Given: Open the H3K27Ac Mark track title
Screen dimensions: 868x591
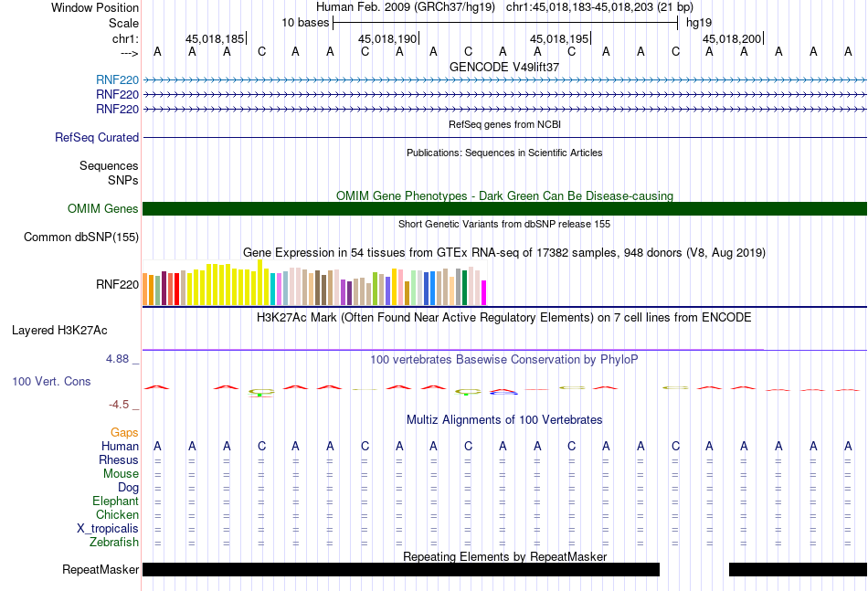Looking at the screenshot, I should click(504, 318).
